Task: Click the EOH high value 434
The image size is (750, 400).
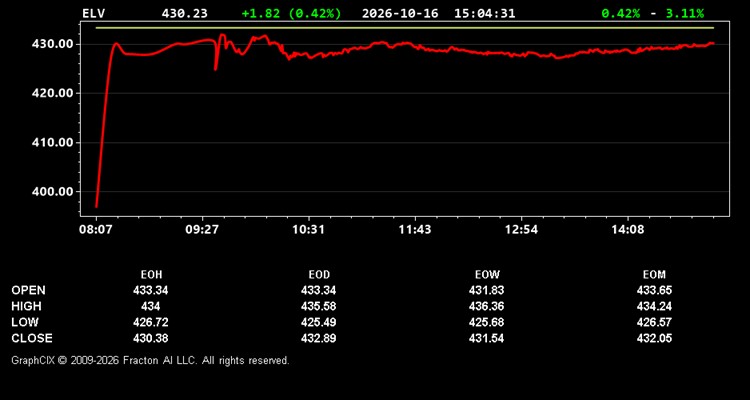Action: point(151,306)
